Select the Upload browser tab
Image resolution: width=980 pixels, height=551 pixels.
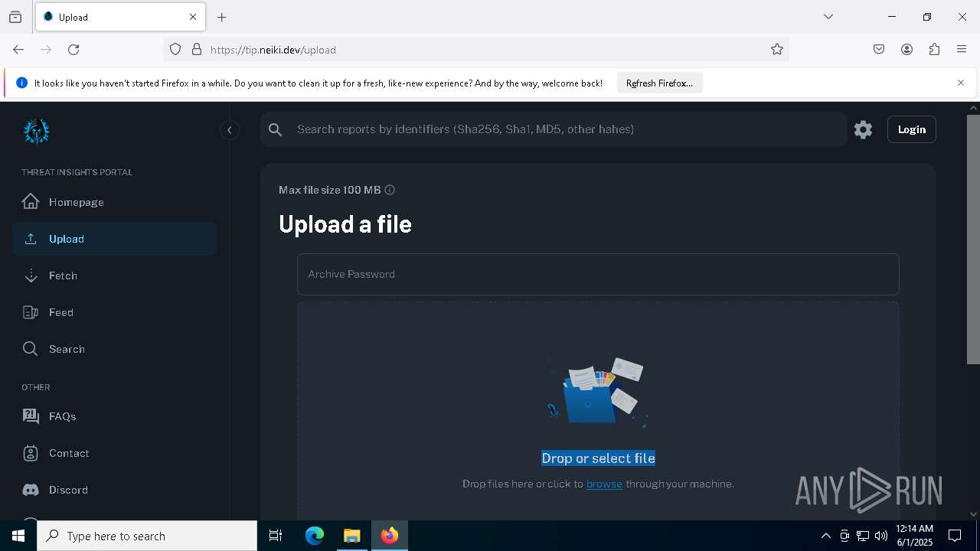click(120, 17)
